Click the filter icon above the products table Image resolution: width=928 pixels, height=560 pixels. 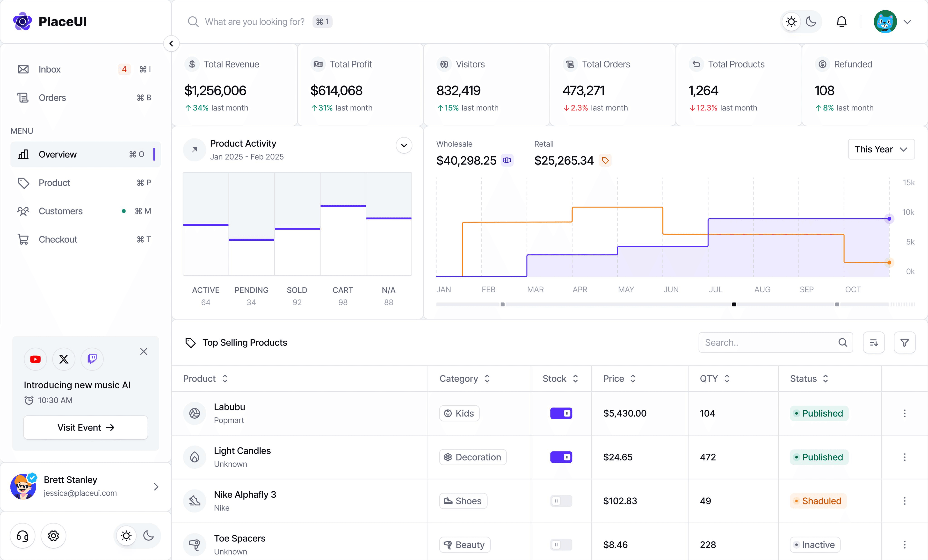tap(905, 342)
